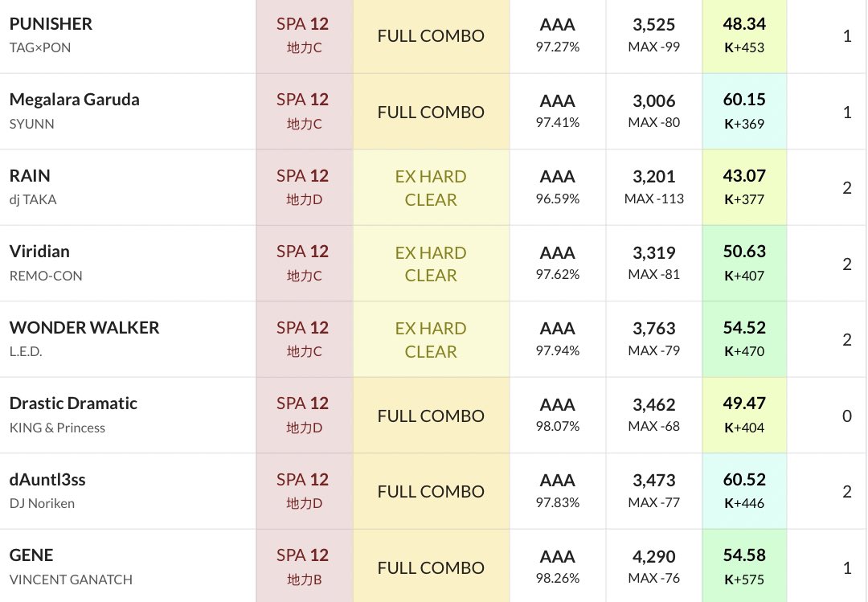
Task: Open the Megalara Garuda song entry
Action: coord(74,100)
